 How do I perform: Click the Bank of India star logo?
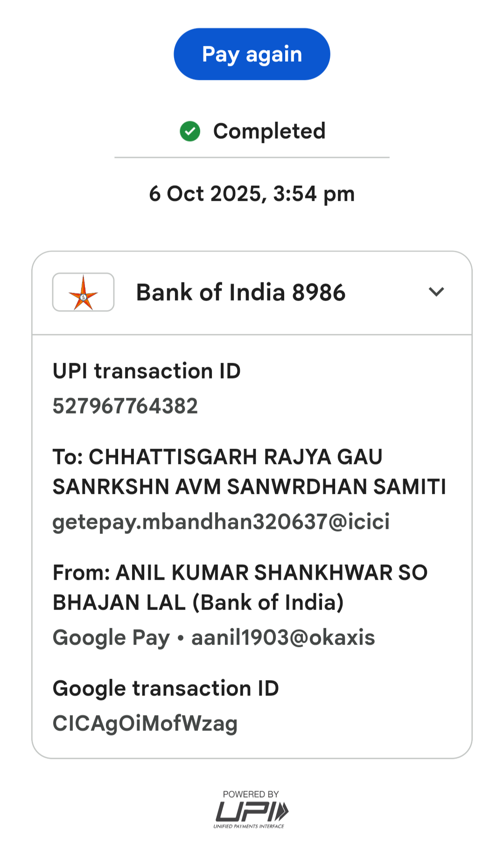pos(83,292)
